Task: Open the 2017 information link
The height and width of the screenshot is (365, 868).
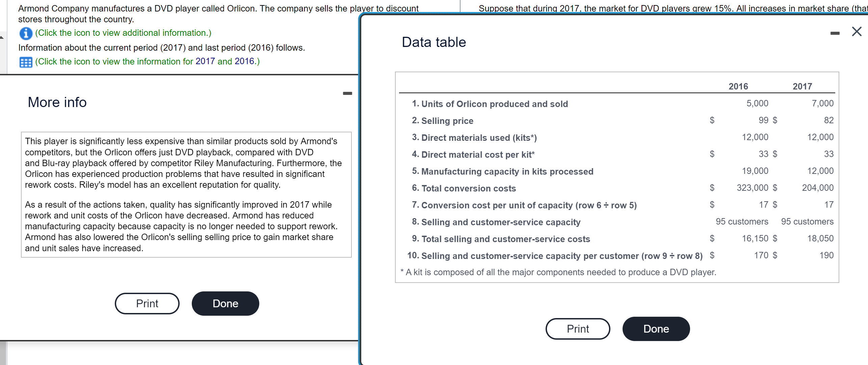Action: (206, 61)
